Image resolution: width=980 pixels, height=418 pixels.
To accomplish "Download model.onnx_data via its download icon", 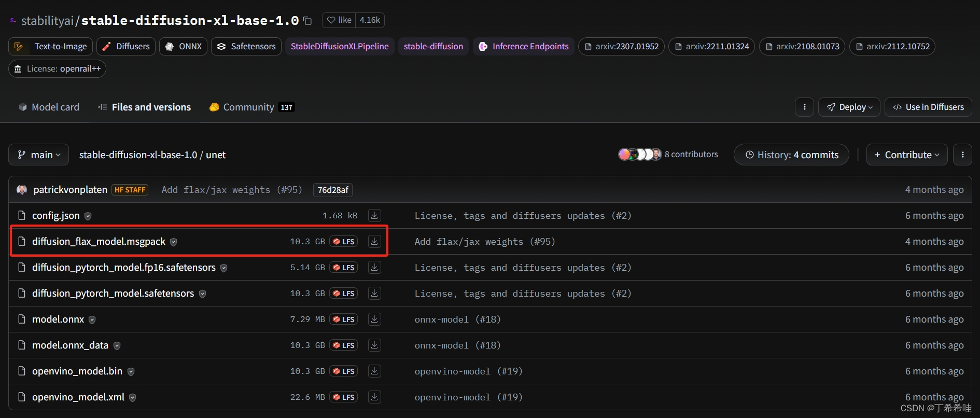I will [374, 345].
